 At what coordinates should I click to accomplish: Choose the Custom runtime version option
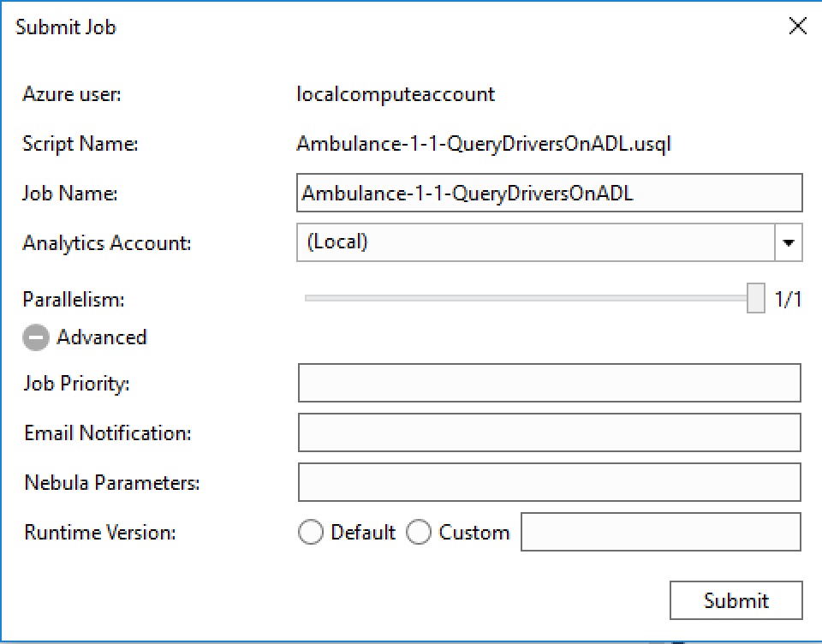(x=419, y=533)
